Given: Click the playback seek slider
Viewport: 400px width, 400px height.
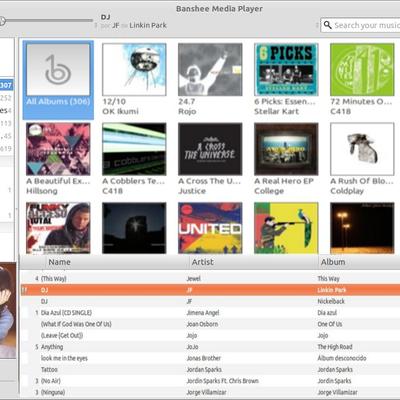Looking at the screenshot, I should coord(46,21).
